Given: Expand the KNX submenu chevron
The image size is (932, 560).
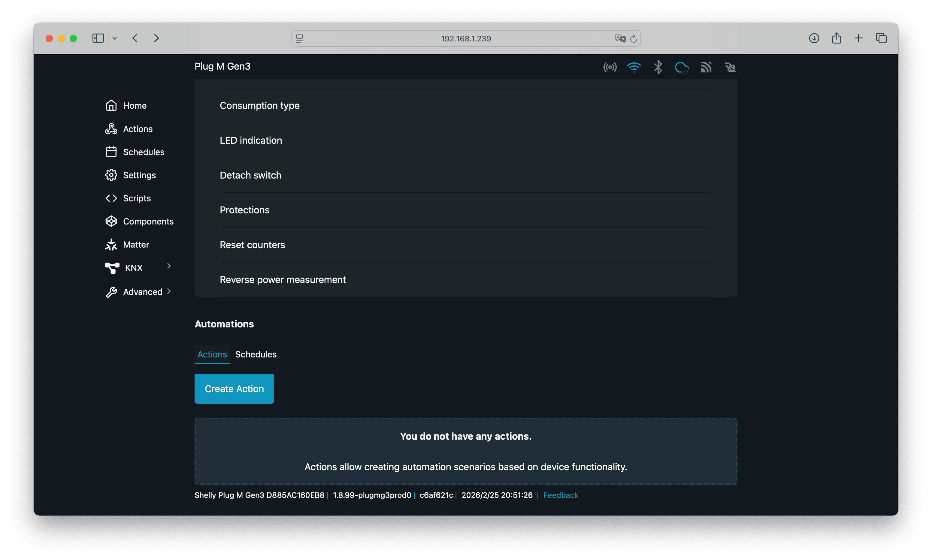Looking at the screenshot, I should (x=169, y=266).
